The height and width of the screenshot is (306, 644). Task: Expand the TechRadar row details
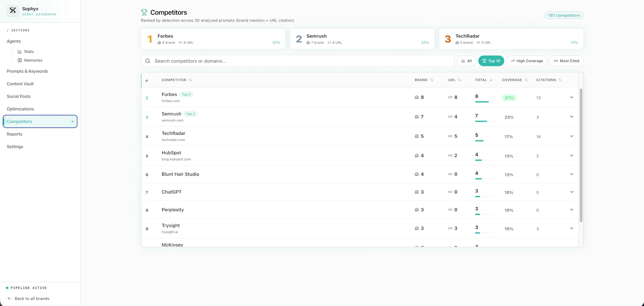click(x=572, y=136)
